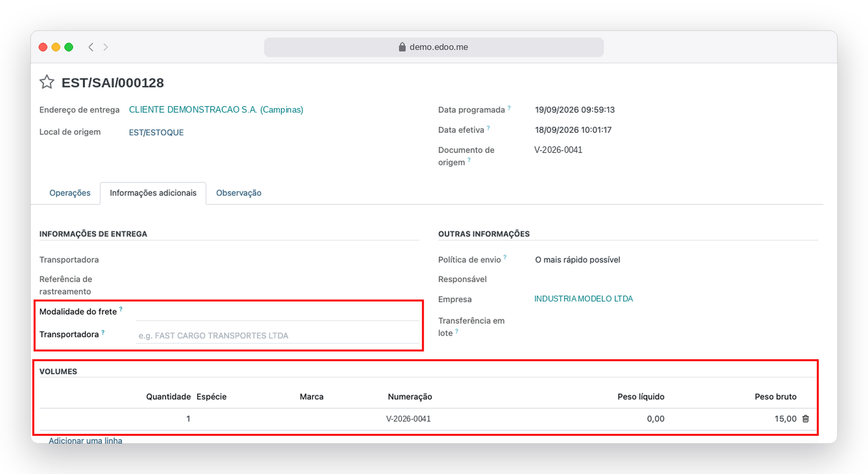
Task: Select Peso líquido value 0,00
Action: click(x=656, y=419)
